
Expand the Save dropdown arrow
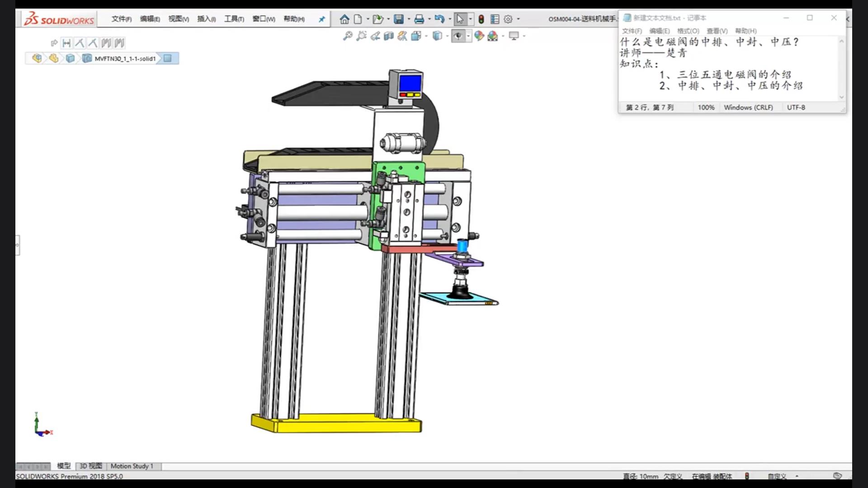(409, 19)
